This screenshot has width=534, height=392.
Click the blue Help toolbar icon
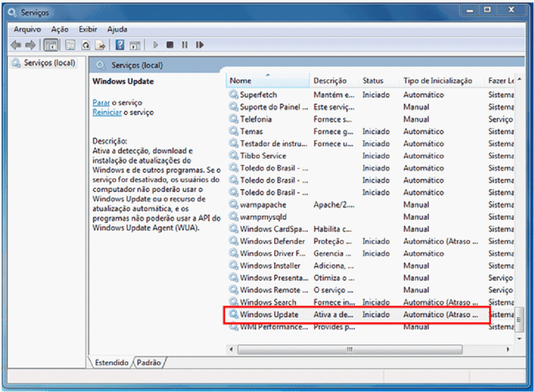[x=120, y=45]
